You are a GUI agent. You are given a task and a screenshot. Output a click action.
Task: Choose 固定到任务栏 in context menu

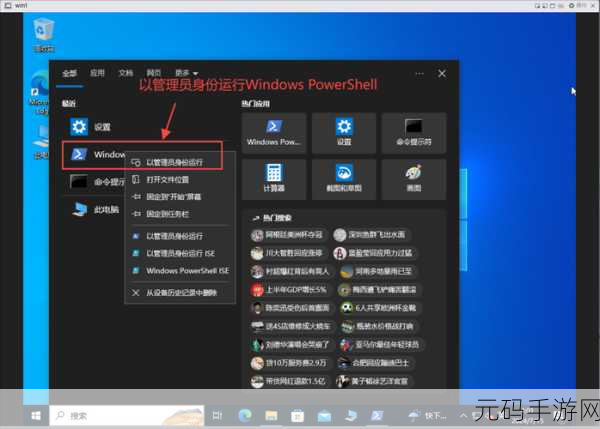pos(180,214)
